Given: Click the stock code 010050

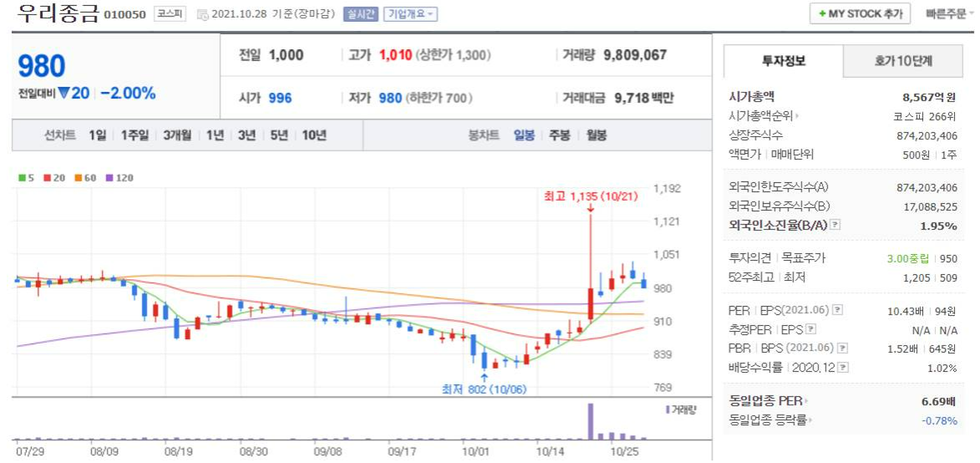Looking at the screenshot, I should [125, 15].
